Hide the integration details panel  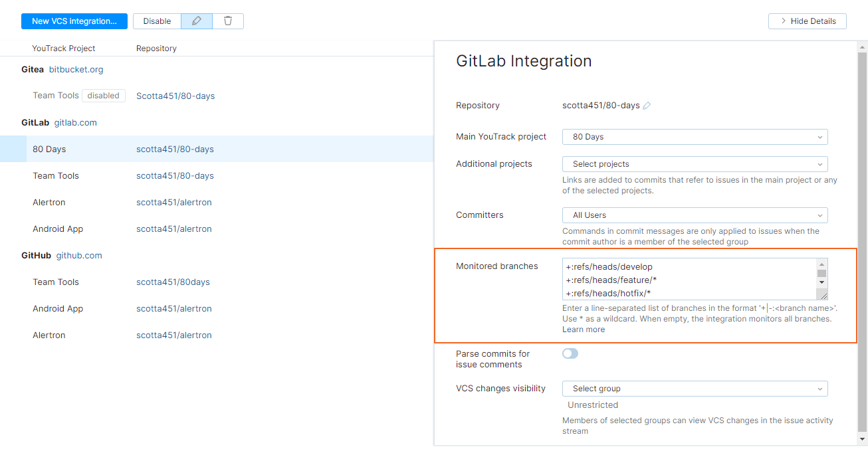pos(807,21)
